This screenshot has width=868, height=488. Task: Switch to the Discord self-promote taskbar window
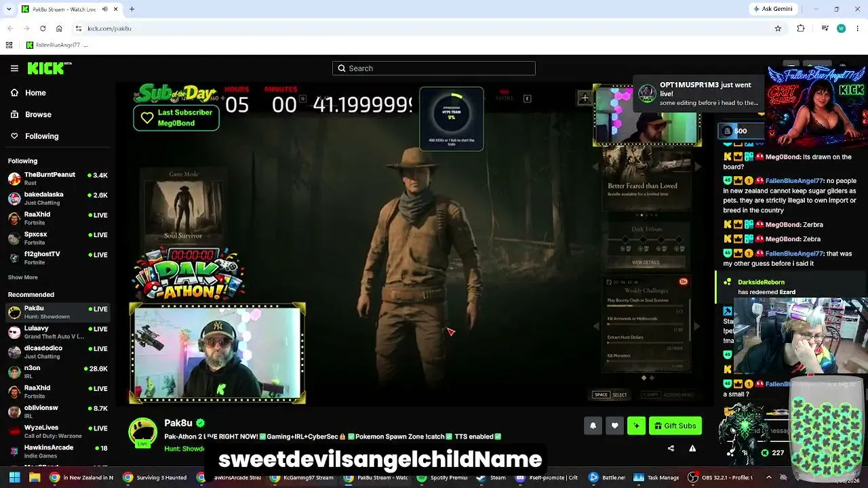click(547, 477)
